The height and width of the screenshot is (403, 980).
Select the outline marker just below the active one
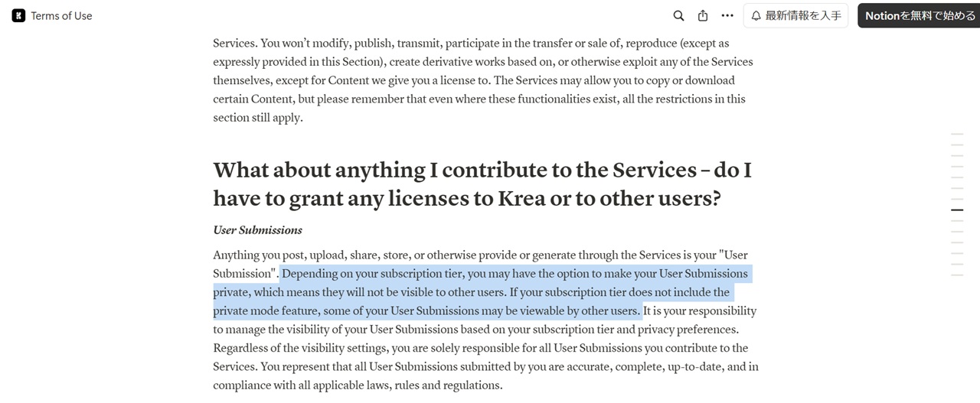tap(957, 221)
